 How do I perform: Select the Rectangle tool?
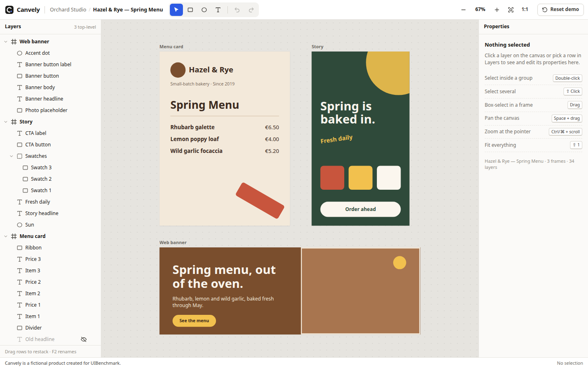pos(190,10)
